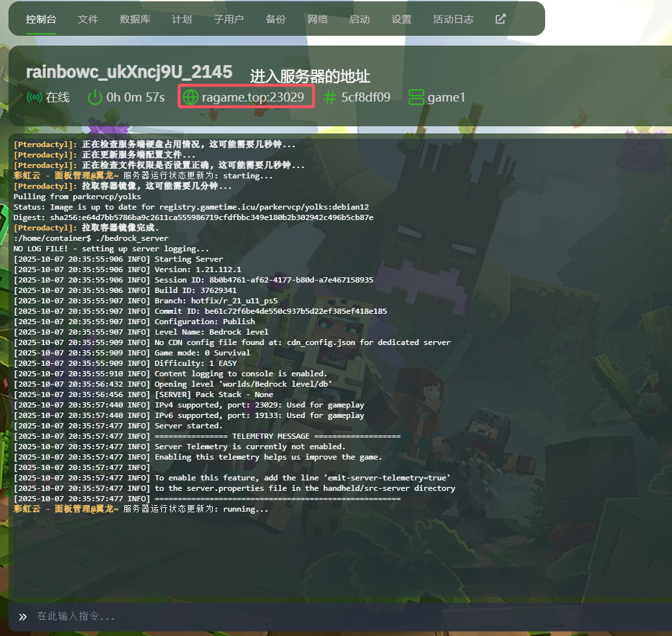Click server address ragame.top:23029

253,98
